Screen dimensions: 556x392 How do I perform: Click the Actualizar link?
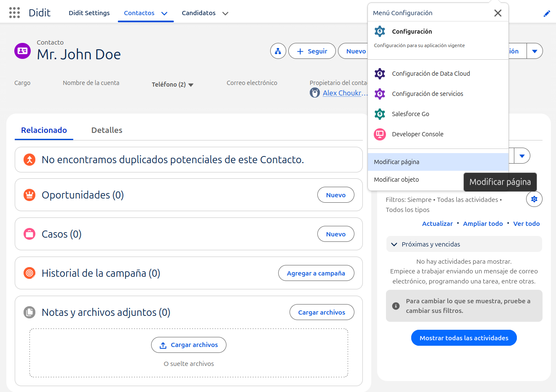[x=437, y=224]
